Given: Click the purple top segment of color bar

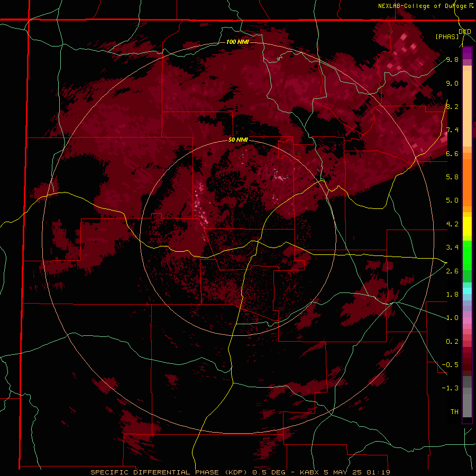Looking at the screenshot, I should 467,53.
